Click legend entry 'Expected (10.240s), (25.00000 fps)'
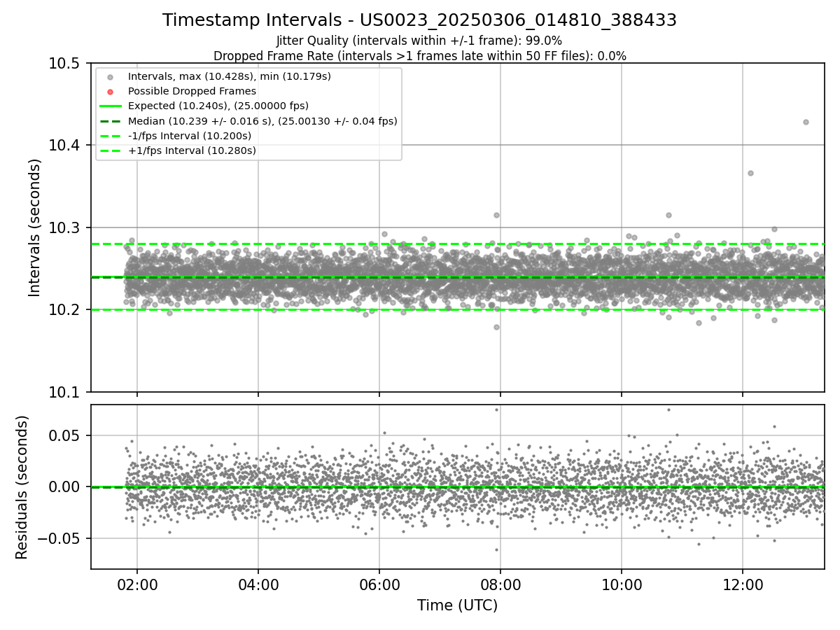Viewport: 840px width, 630px height. (218, 106)
